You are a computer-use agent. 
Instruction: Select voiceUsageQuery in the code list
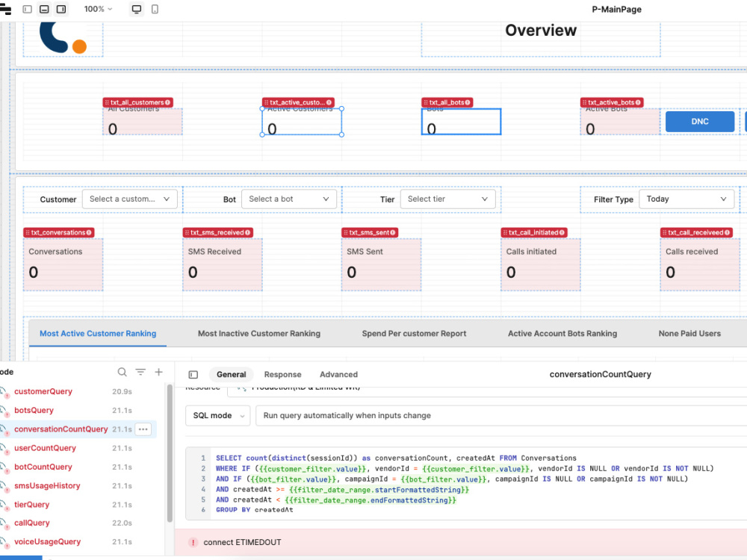[47, 541]
